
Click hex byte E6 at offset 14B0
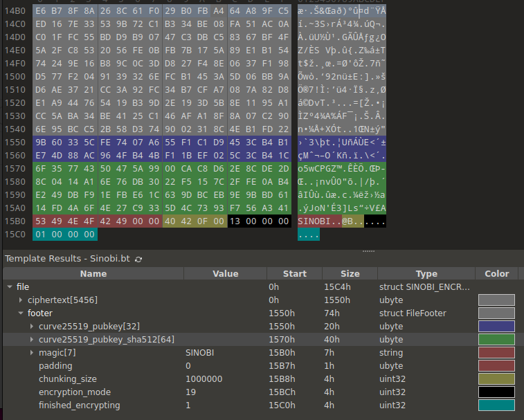pos(40,11)
